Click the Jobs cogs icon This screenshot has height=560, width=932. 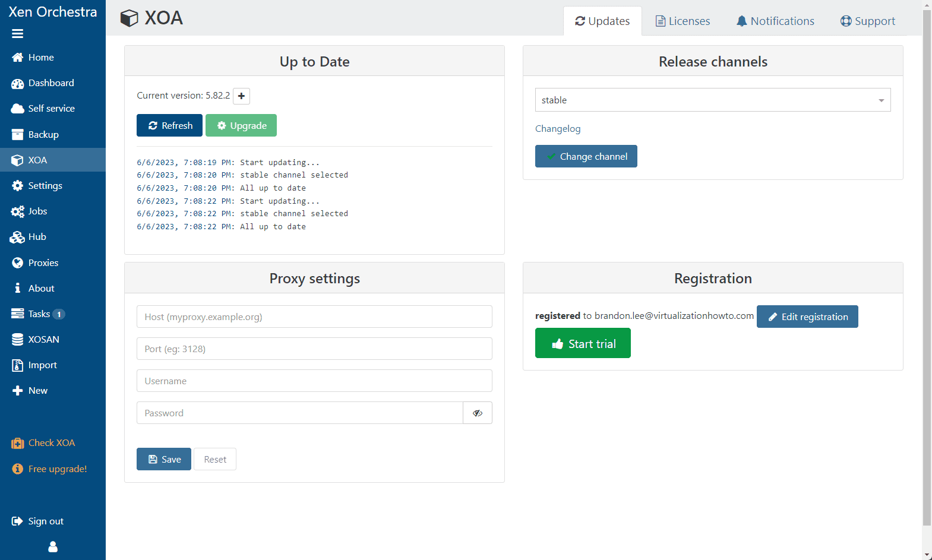(17, 211)
